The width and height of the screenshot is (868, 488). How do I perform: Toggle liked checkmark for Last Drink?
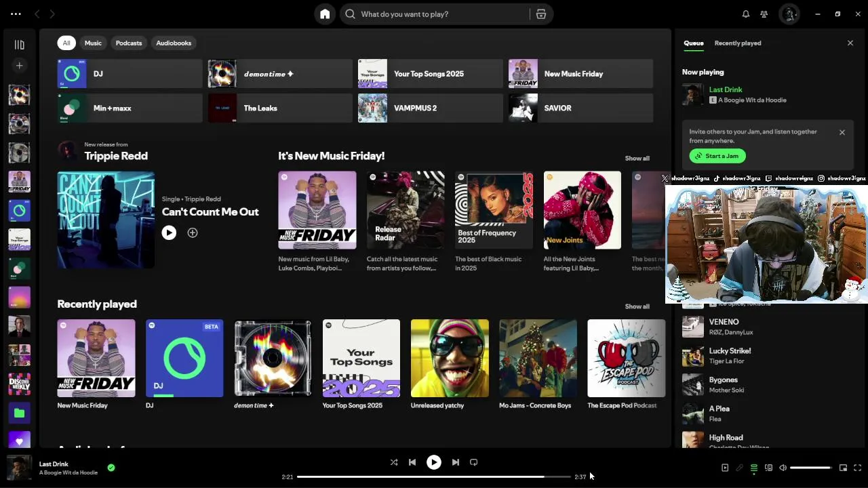pyautogui.click(x=111, y=467)
